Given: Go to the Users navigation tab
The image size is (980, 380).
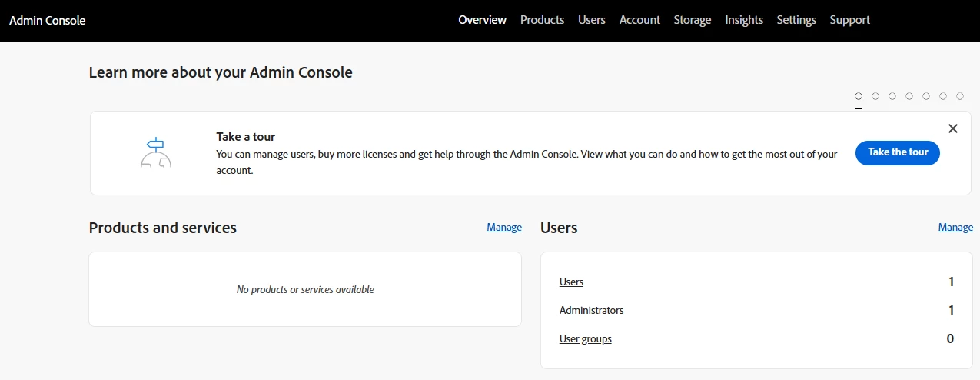Looking at the screenshot, I should (592, 20).
